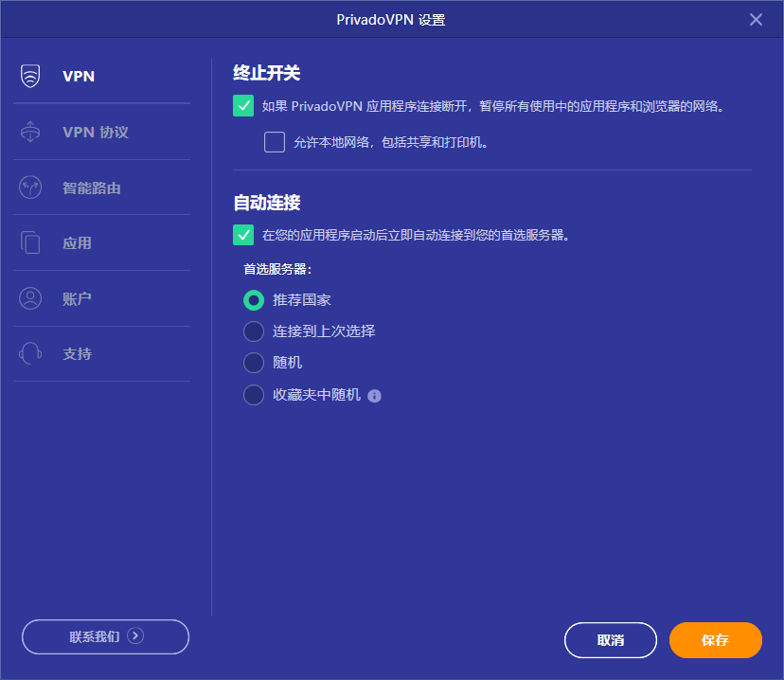Image resolution: width=784 pixels, height=680 pixels.
Task: Choose the 收藏夹中随机 radio option
Action: 254,395
